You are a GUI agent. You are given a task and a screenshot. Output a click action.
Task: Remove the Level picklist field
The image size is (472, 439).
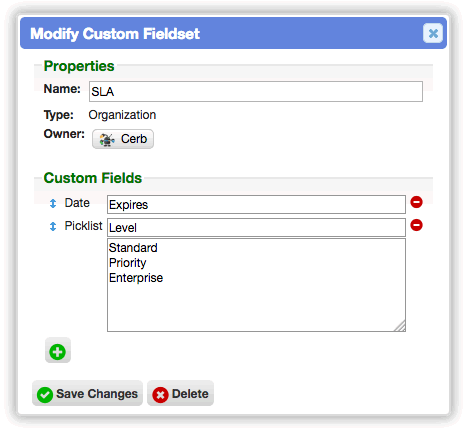[416, 225]
